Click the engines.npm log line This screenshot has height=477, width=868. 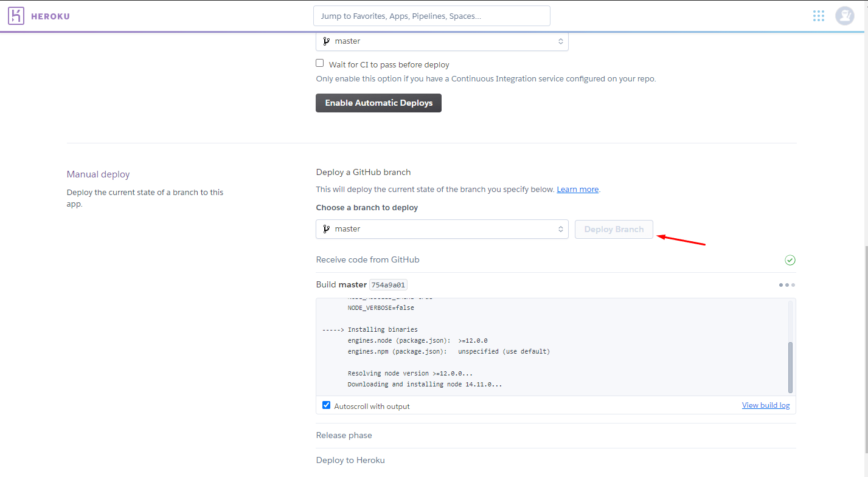(x=449, y=352)
